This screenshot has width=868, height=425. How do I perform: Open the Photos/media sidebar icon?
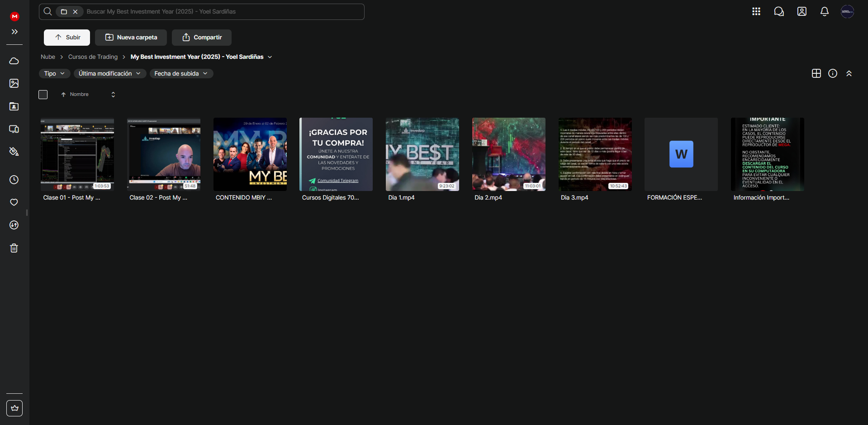coord(14,83)
